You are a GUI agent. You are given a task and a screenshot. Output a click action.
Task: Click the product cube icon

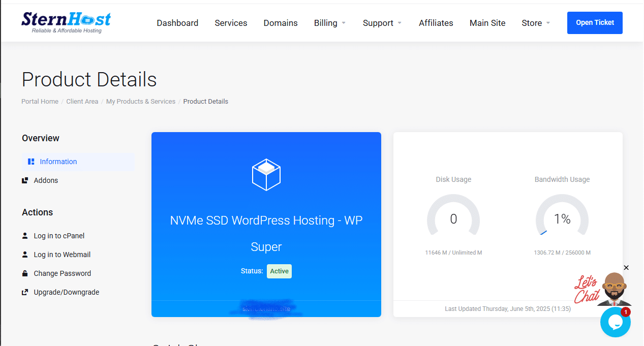click(266, 175)
